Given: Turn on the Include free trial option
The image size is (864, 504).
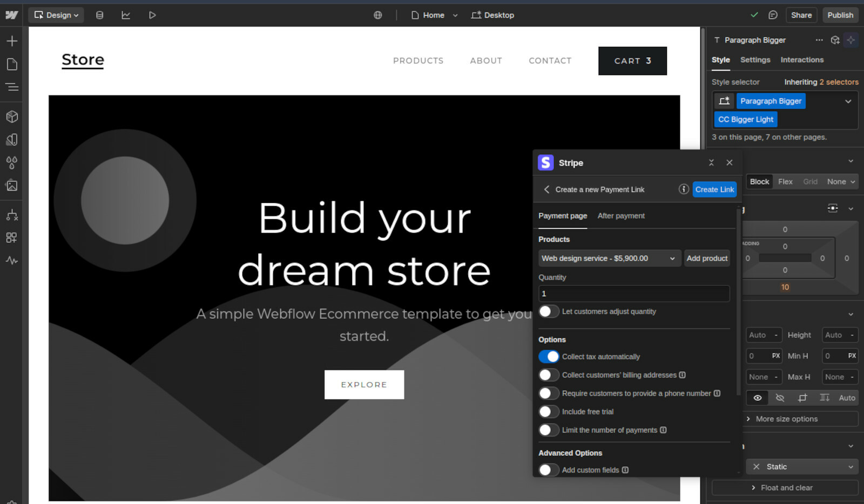Looking at the screenshot, I should (x=549, y=411).
